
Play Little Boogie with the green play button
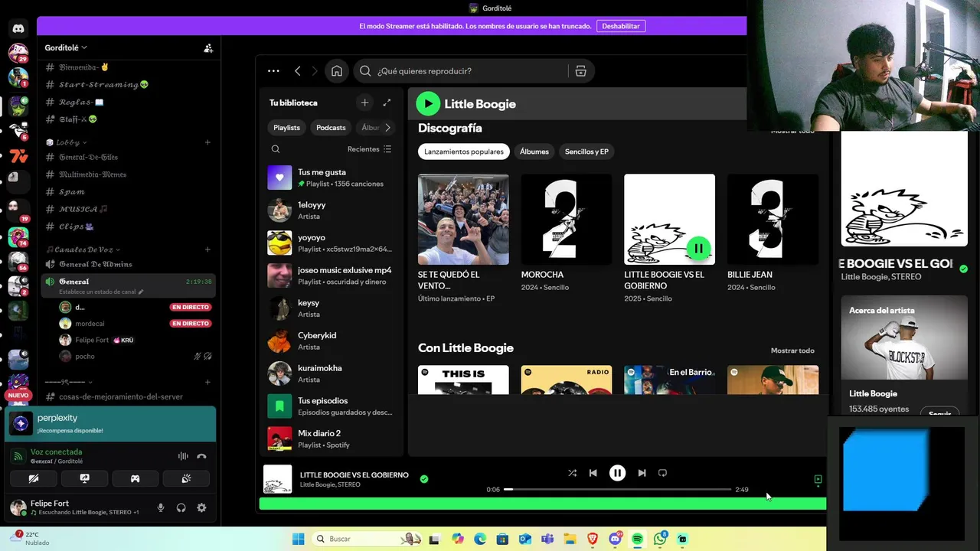428,103
